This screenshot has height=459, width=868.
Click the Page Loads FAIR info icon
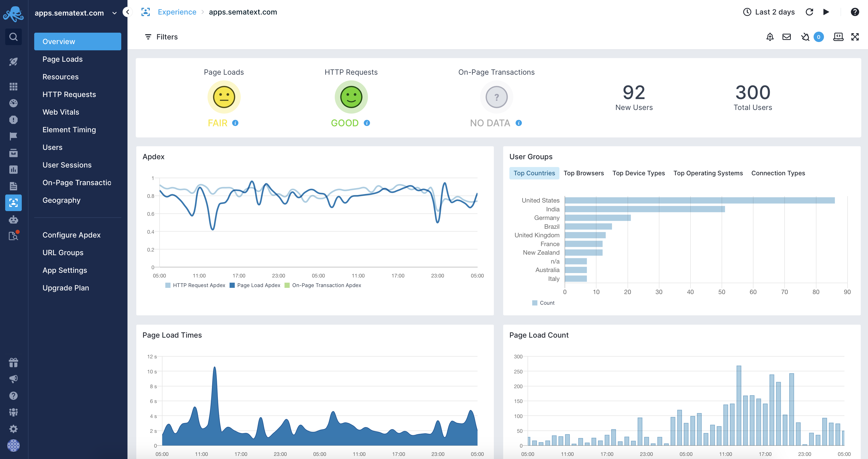235,123
